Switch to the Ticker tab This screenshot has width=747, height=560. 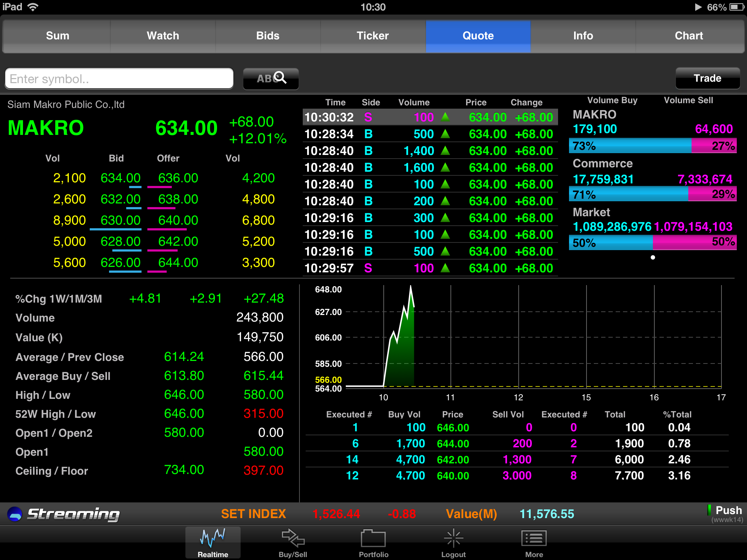click(373, 36)
